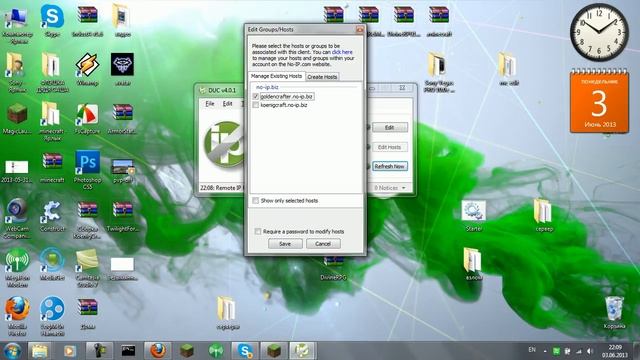640x360 pixels.
Task: Switch to the No-IP DUC taskbar item
Action: [x=302, y=351]
